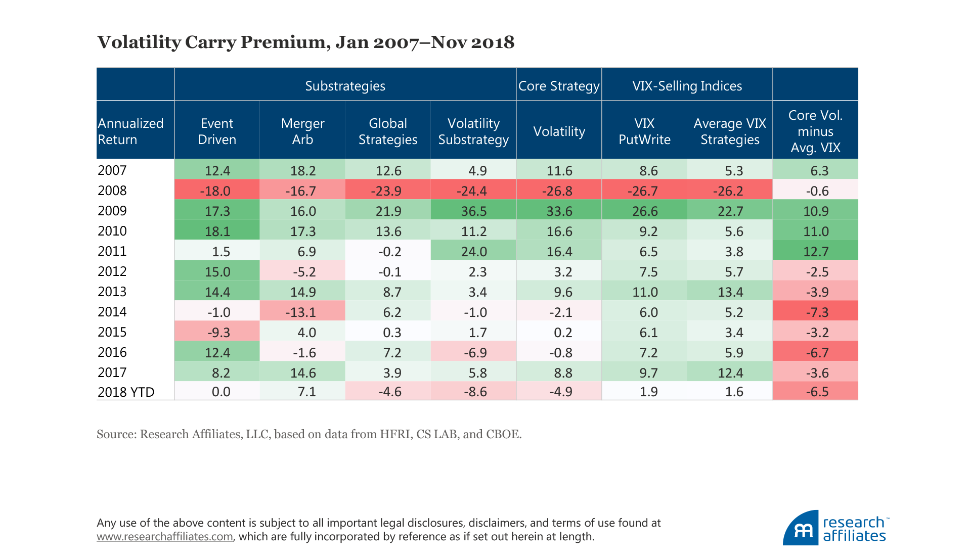Select the dark green 36.5 cell
Viewport: 971px width, 560px height.
tap(473, 211)
